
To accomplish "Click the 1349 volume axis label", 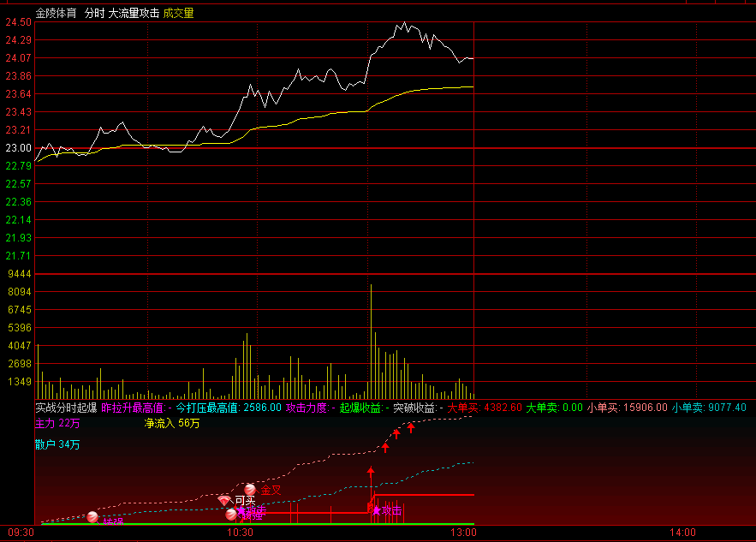I will (x=20, y=382).
